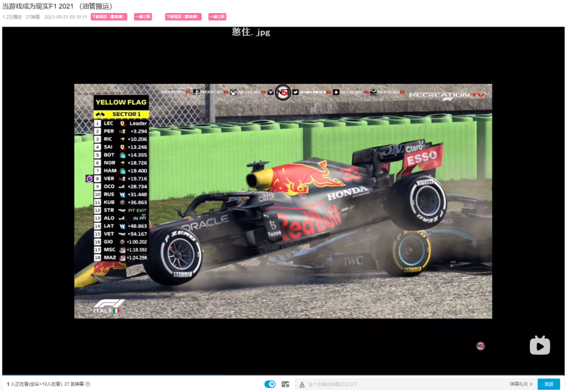Image resolution: width=568 pixels, height=392 pixels.
Task: Toggle the danmaku display switch
Action: (x=270, y=384)
